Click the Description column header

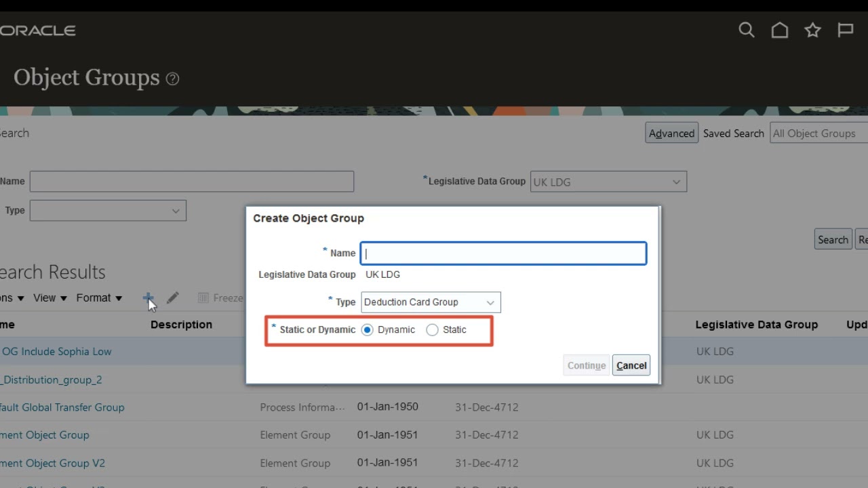[181, 325]
